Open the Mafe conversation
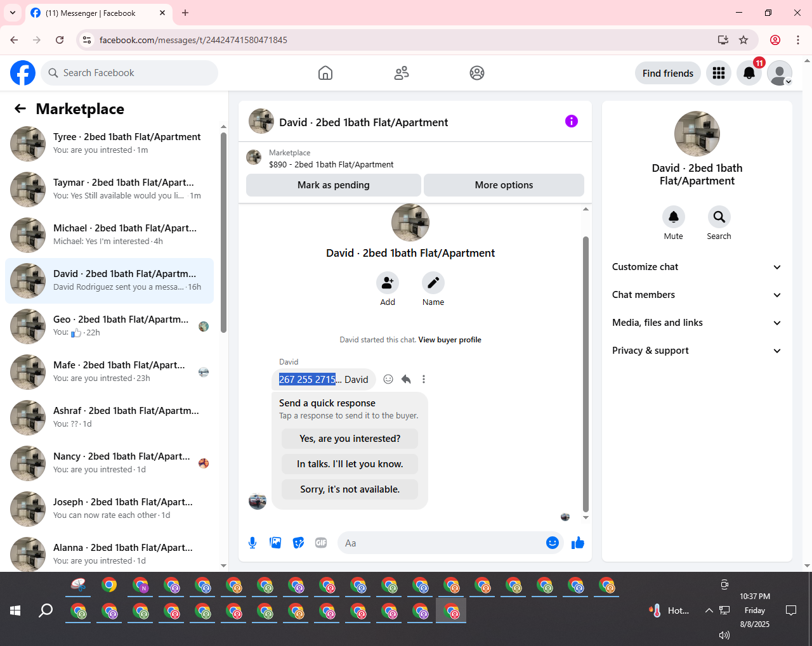Image resolution: width=812 pixels, height=646 pixels. click(109, 372)
